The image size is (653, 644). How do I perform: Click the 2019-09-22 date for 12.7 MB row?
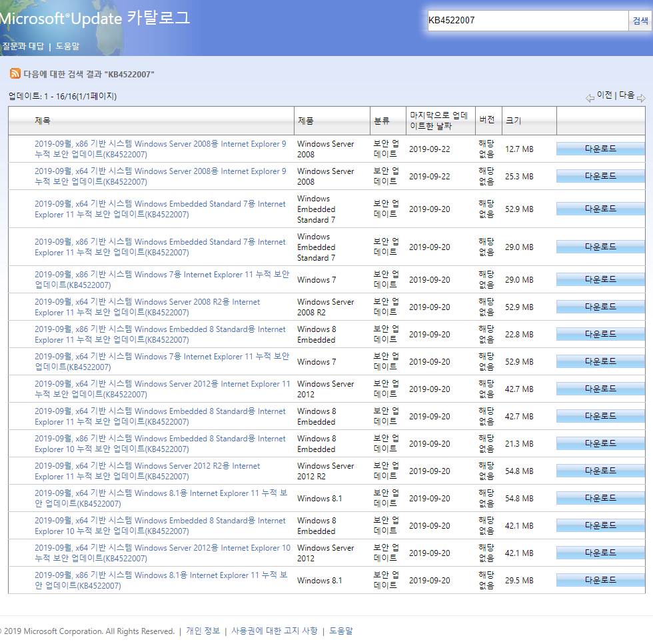(x=429, y=149)
